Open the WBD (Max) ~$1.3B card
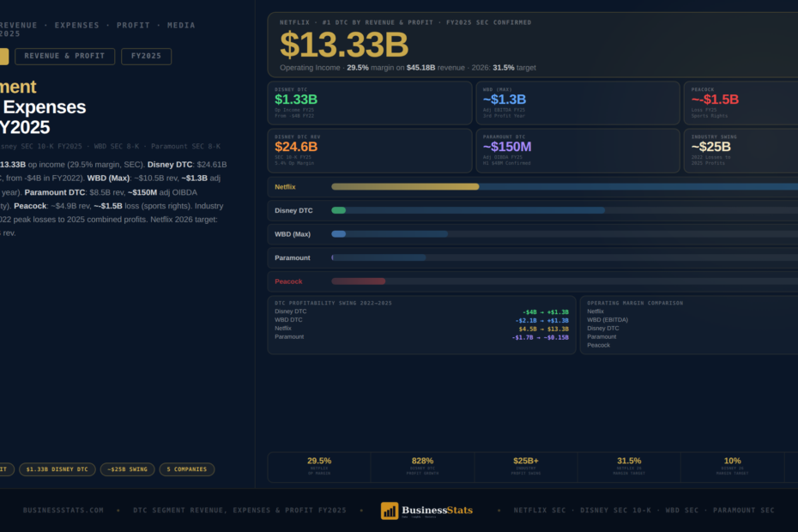This screenshot has height=532, width=798. (x=577, y=103)
